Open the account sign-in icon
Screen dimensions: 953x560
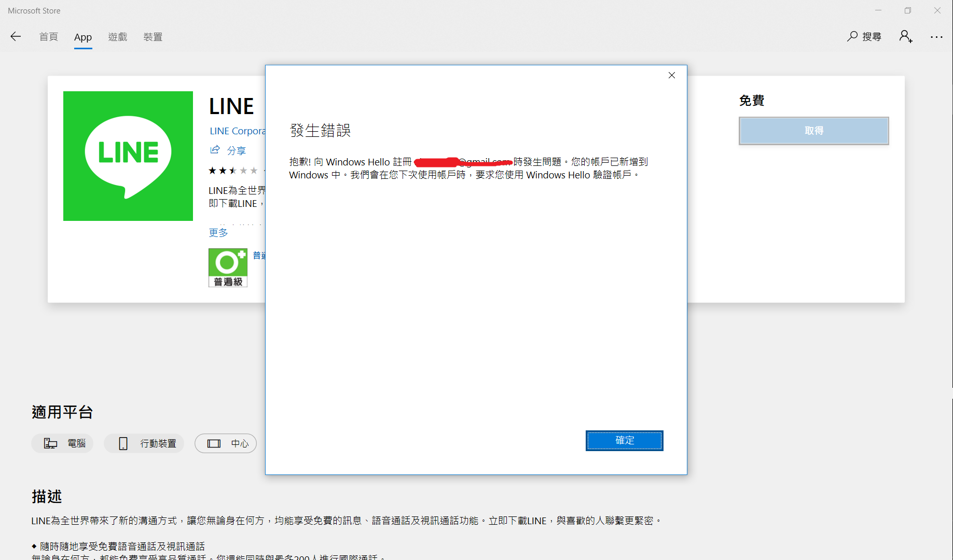click(x=906, y=36)
